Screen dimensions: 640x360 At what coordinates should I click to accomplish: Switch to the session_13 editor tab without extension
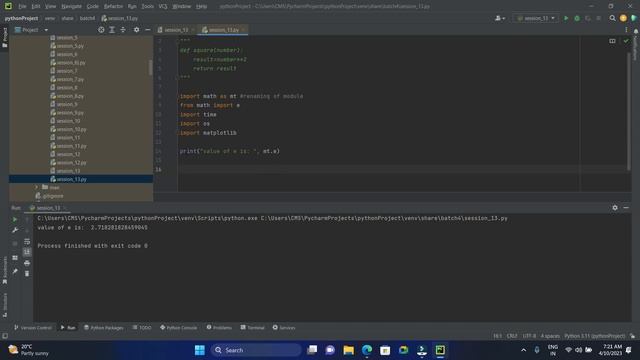pos(176,30)
